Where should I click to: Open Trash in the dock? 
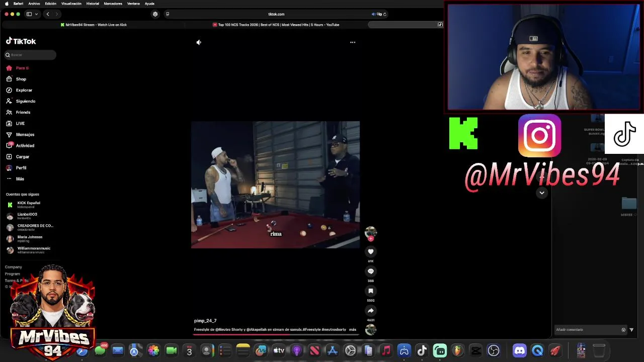coord(599,350)
